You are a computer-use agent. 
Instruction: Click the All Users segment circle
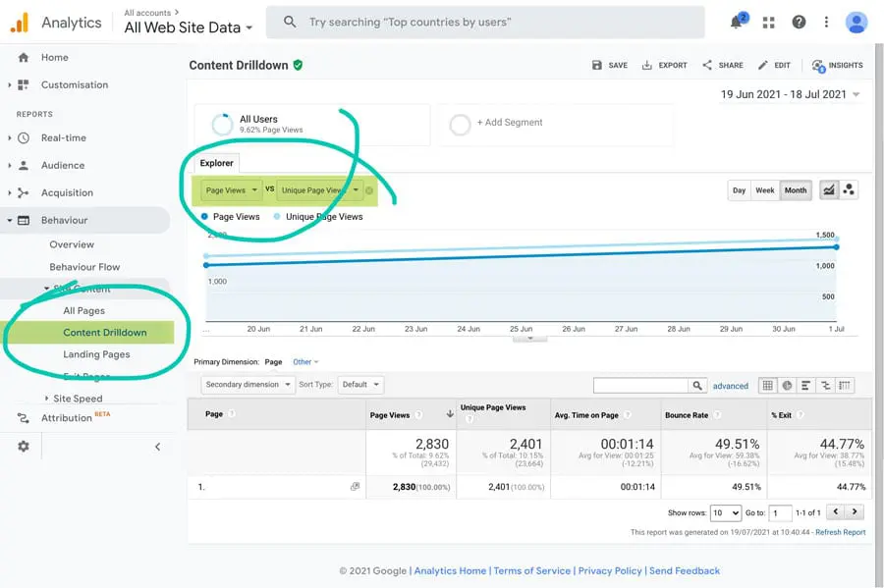[x=222, y=125]
